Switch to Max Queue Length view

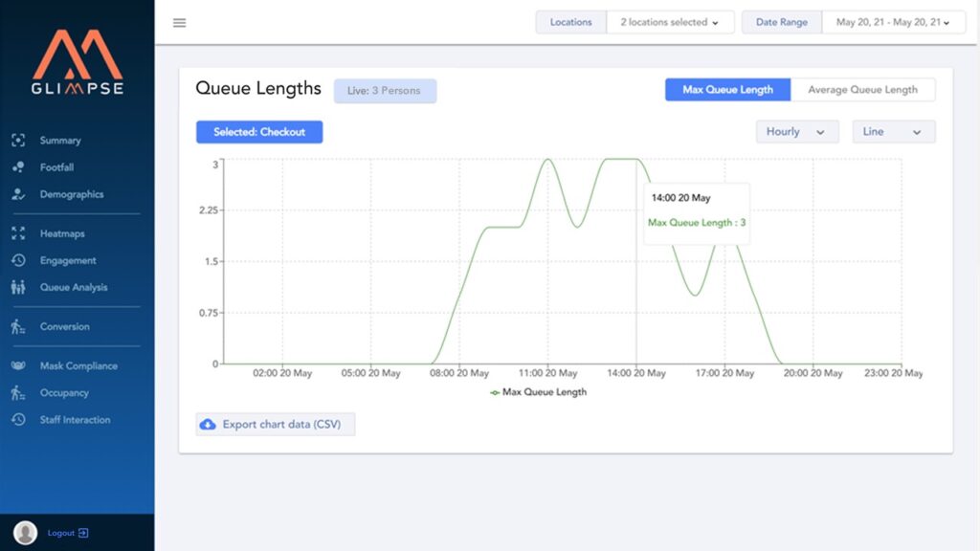click(727, 90)
